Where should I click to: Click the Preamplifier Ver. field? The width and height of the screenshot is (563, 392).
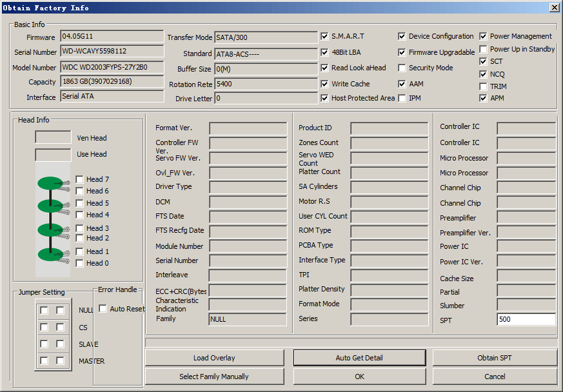pos(526,232)
